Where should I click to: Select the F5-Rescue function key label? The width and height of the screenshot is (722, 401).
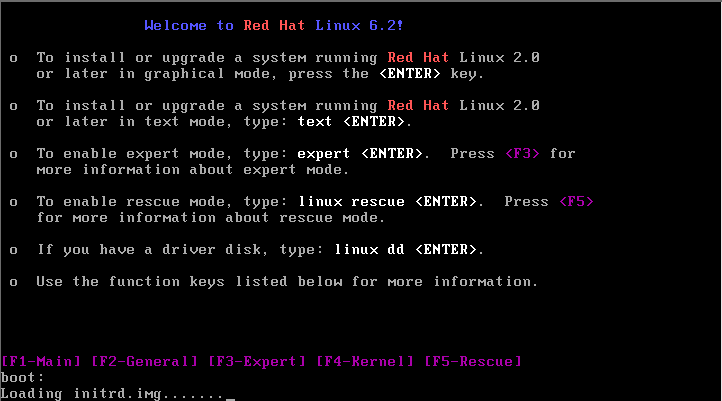[x=472, y=361]
